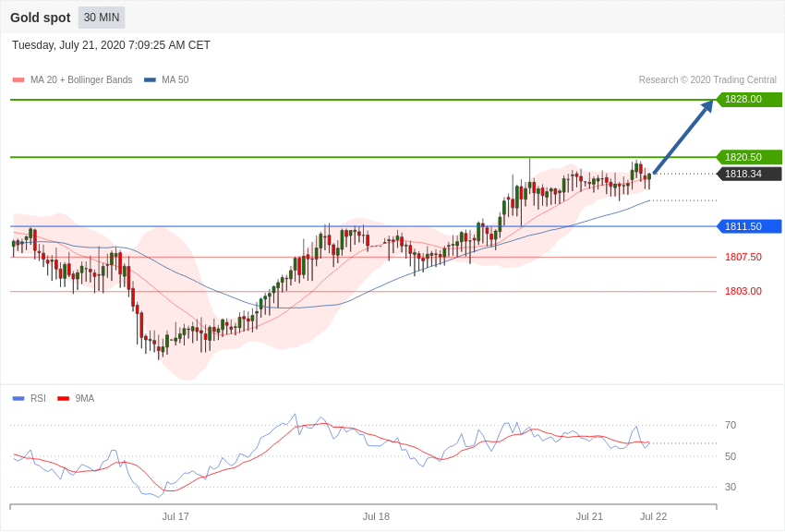
Task: Select the Jul 18 date marker
Action: [x=376, y=516]
